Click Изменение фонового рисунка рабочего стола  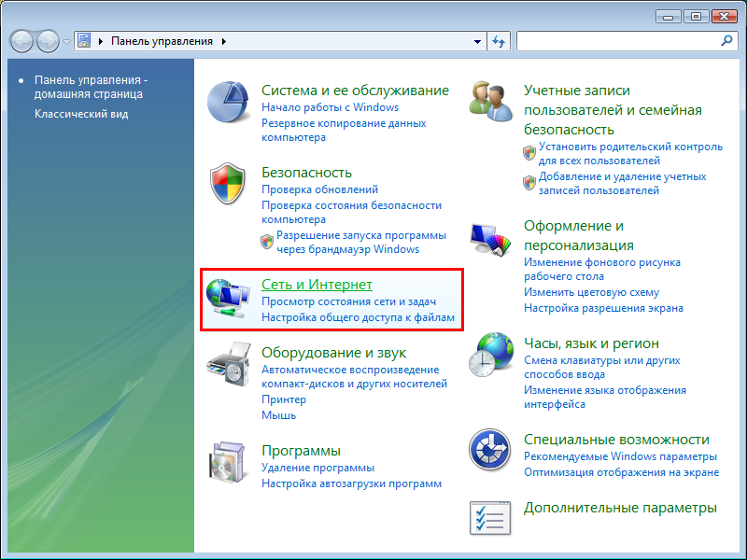(x=602, y=269)
